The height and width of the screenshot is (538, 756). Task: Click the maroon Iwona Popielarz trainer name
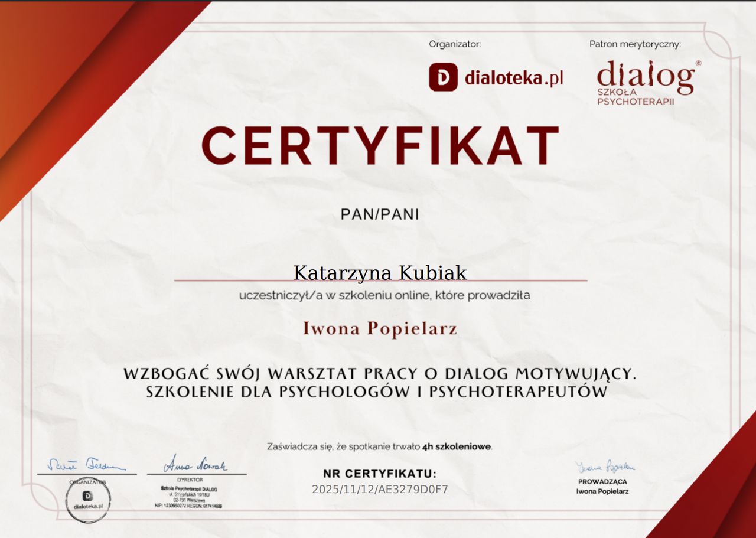tap(380, 328)
